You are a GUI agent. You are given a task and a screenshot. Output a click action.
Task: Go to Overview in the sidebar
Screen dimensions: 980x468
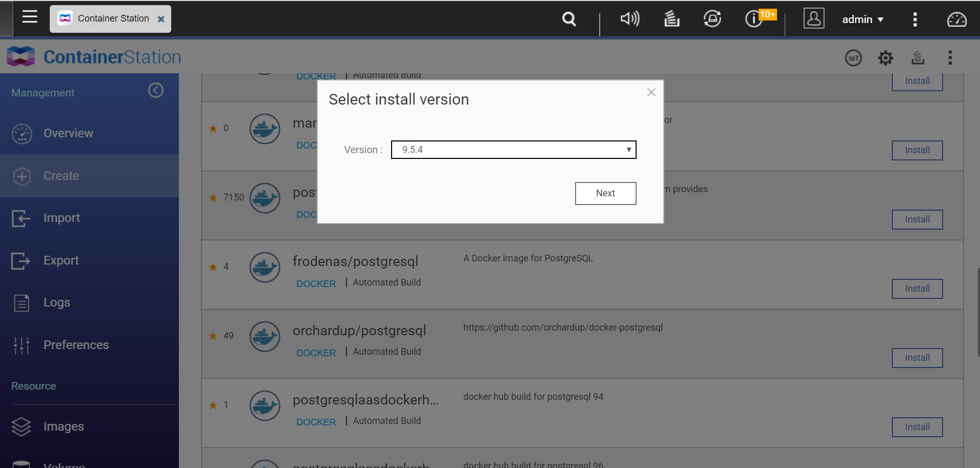[x=89, y=133]
